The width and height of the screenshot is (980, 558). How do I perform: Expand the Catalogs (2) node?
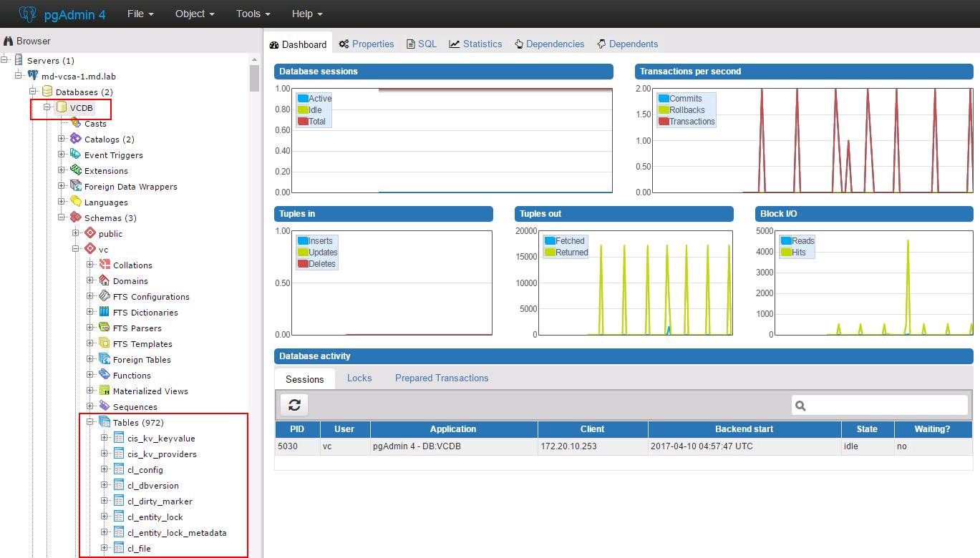[x=62, y=139]
